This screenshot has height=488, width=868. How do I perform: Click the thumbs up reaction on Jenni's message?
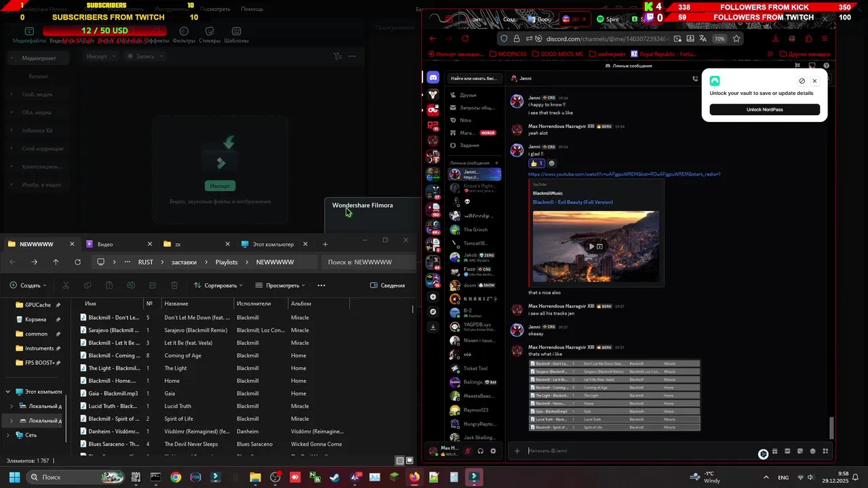pyautogui.click(x=536, y=163)
